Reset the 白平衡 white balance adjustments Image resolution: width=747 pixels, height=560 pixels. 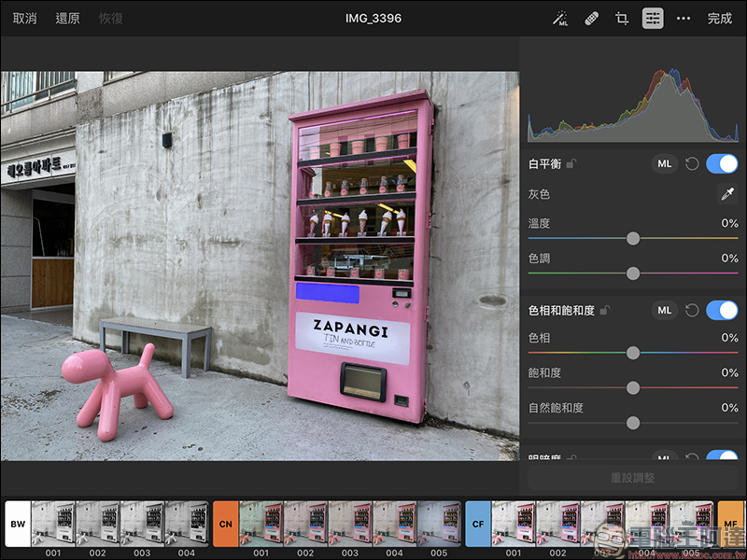(x=692, y=164)
